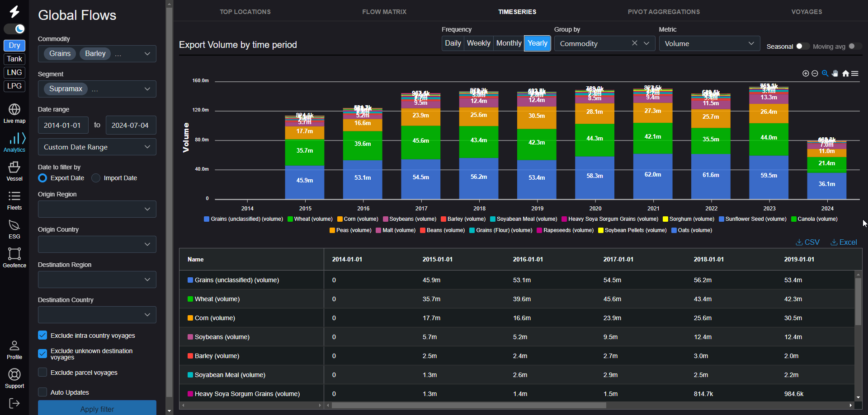
Task: Check Exclude parcel voyages
Action: (42, 372)
